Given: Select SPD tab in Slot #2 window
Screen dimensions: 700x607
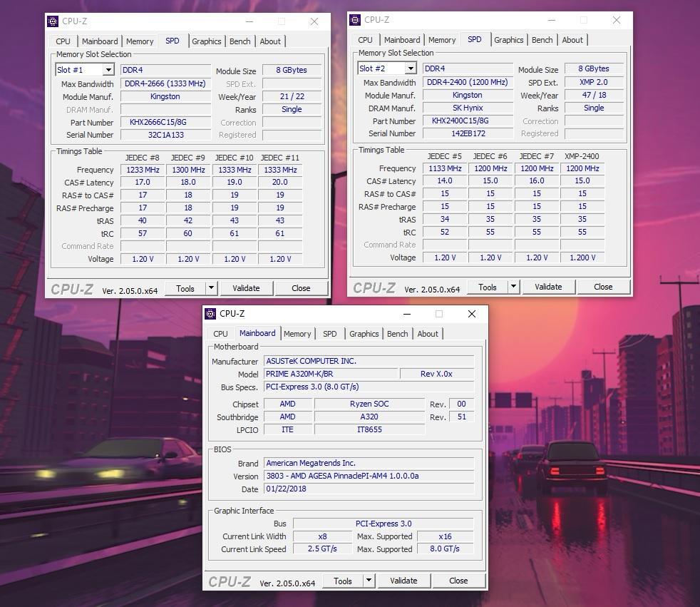Looking at the screenshot, I should [475, 39].
